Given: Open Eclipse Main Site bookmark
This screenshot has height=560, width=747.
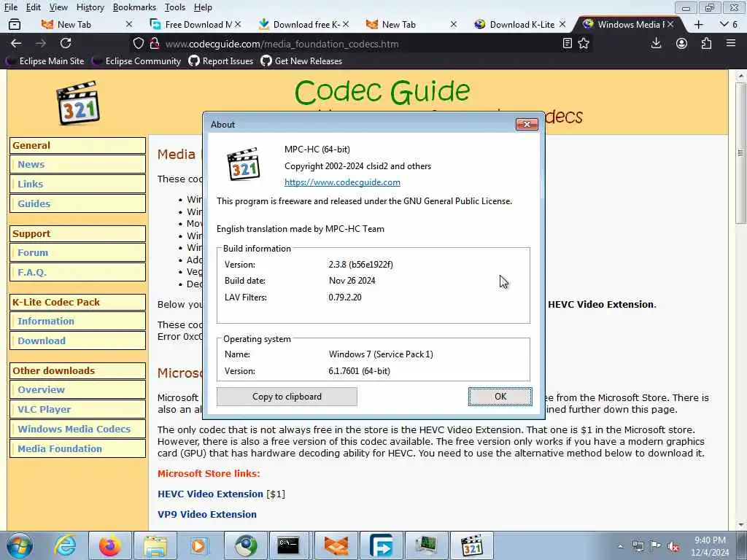Looking at the screenshot, I should (46, 61).
